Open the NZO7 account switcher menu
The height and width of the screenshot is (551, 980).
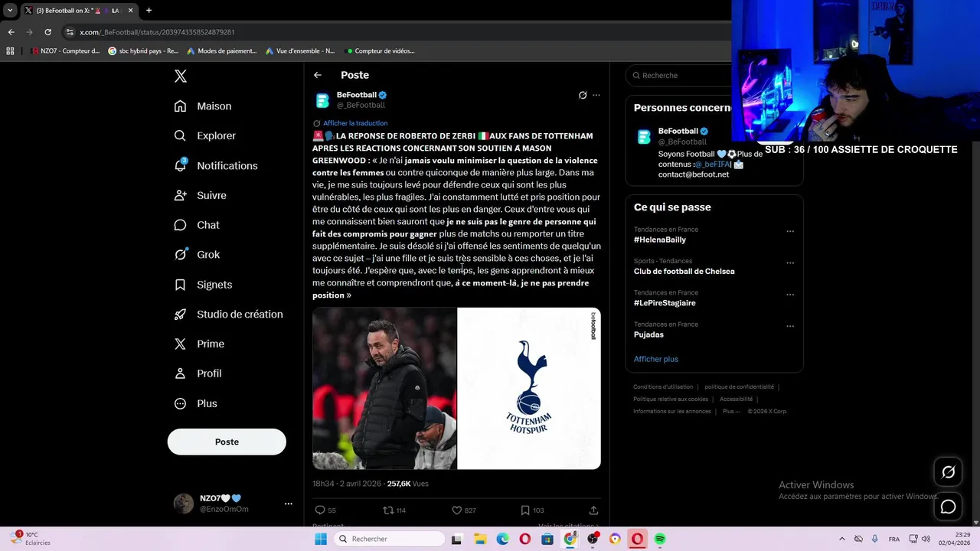pos(289,504)
